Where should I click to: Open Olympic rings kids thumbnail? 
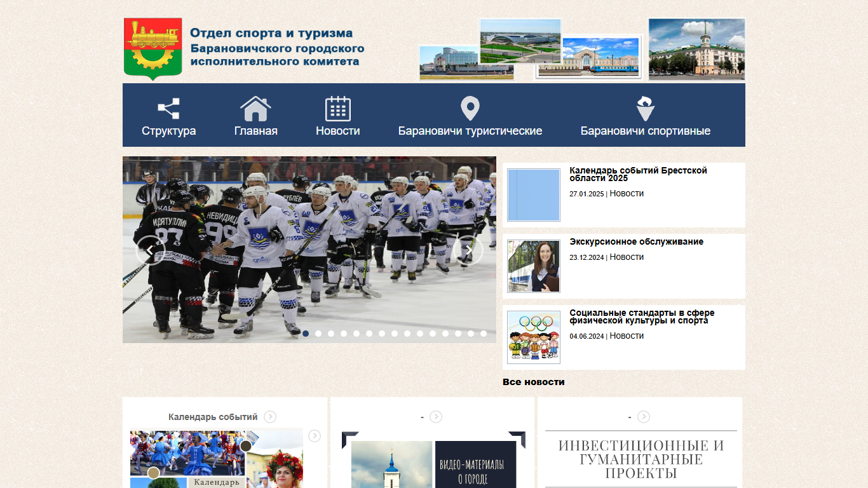pos(534,337)
